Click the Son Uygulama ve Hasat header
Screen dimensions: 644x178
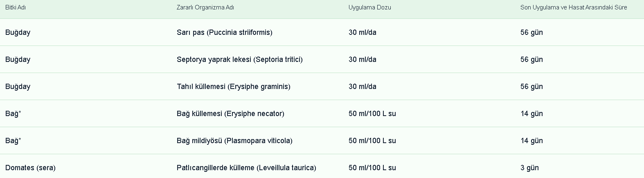[574, 7]
